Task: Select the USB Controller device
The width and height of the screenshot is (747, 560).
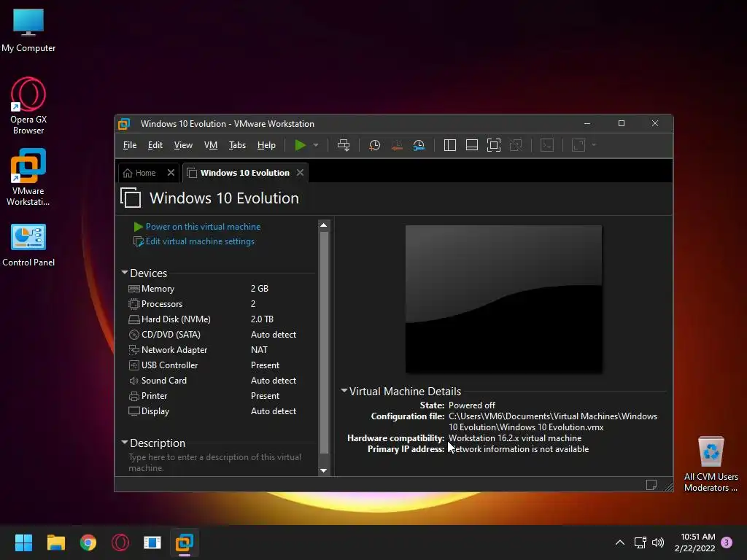Action: [220, 365]
